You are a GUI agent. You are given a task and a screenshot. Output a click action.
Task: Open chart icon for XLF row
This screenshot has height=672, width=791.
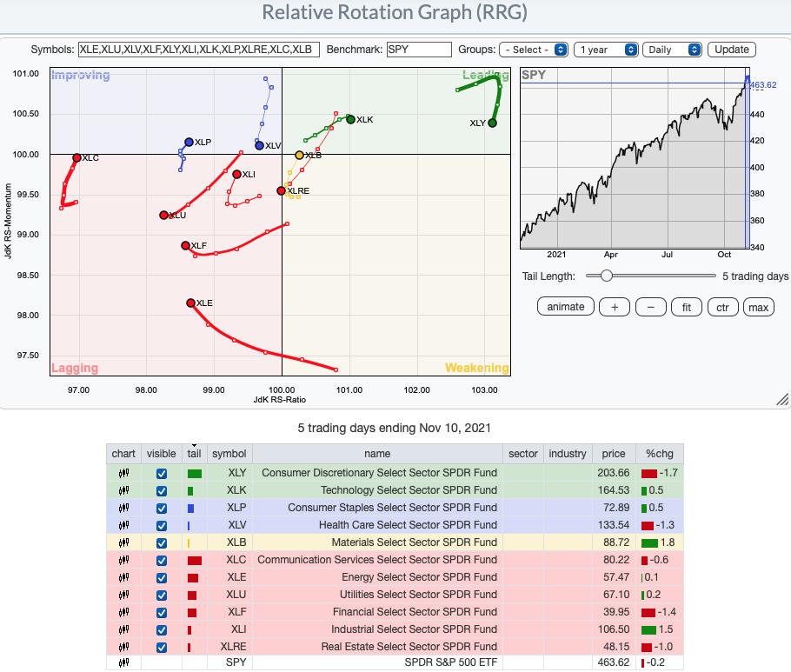(x=123, y=613)
